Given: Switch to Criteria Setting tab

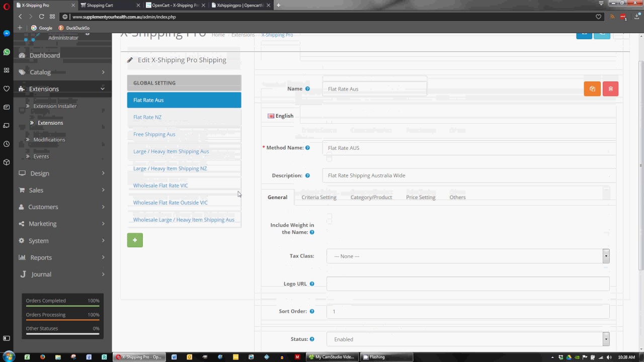Looking at the screenshot, I should click(x=319, y=197).
